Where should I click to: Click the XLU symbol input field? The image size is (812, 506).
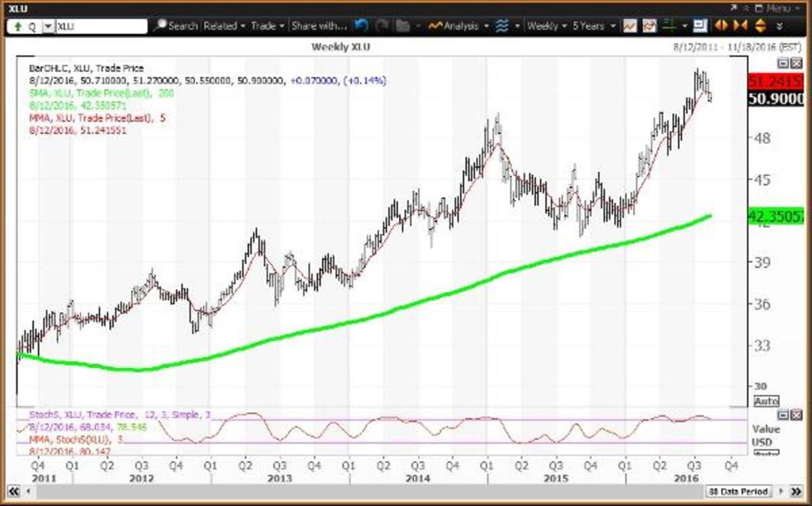coord(100,26)
